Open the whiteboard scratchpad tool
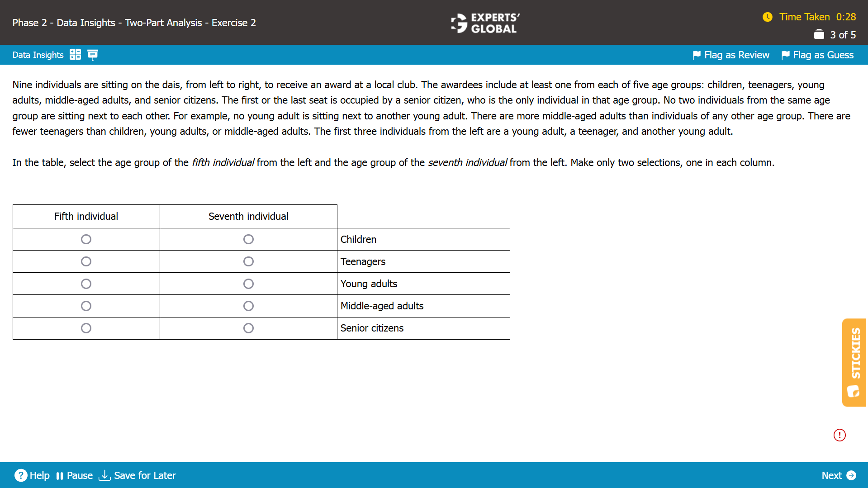 (93, 54)
